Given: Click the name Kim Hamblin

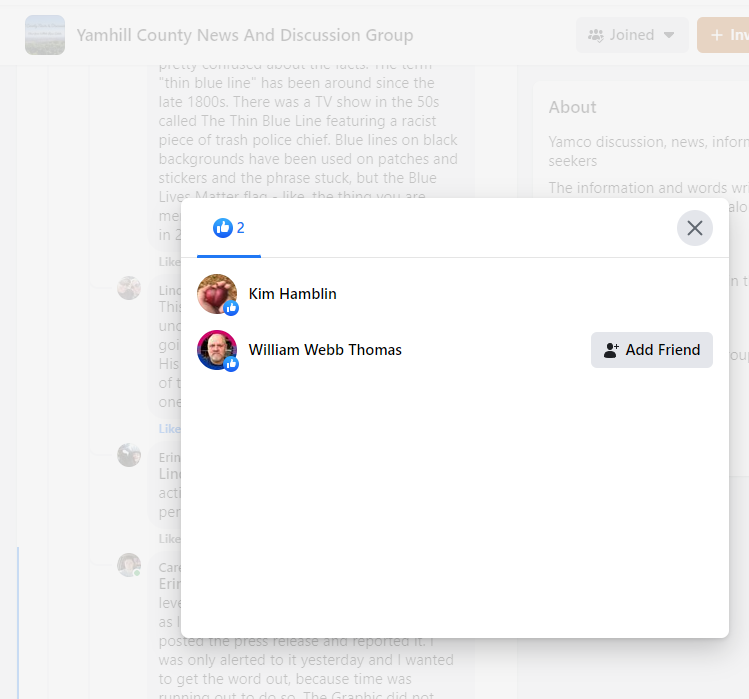Looking at the screenshot, I should pyautogui.click(x=292, y=294).
